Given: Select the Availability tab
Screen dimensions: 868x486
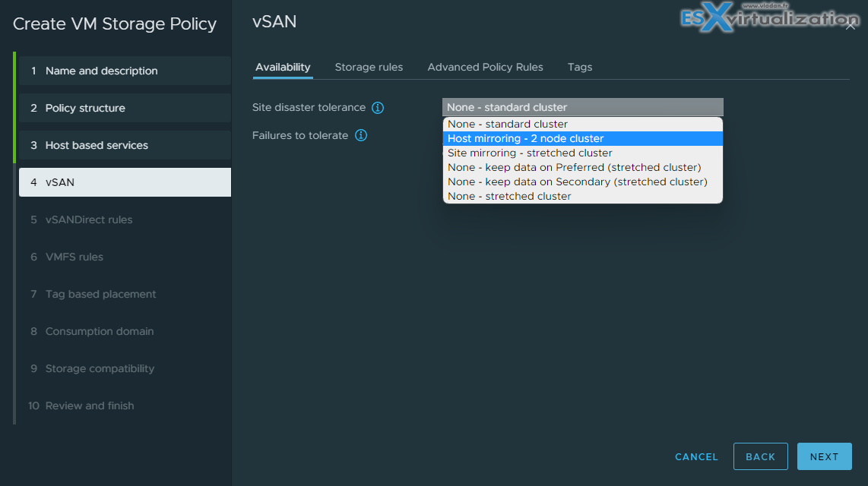Looking at the screenshot, I should click(282, 68).
